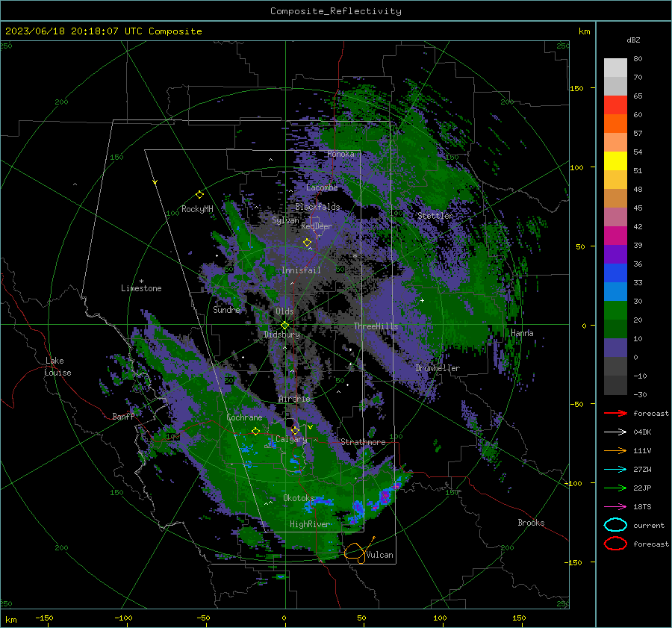Click the Cochrane label

point(244,417)
